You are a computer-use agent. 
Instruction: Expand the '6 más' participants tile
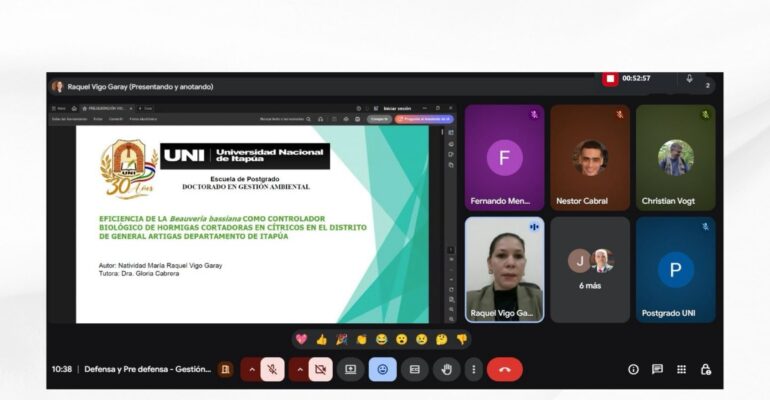pyautogui.click(x=590, y=270)
